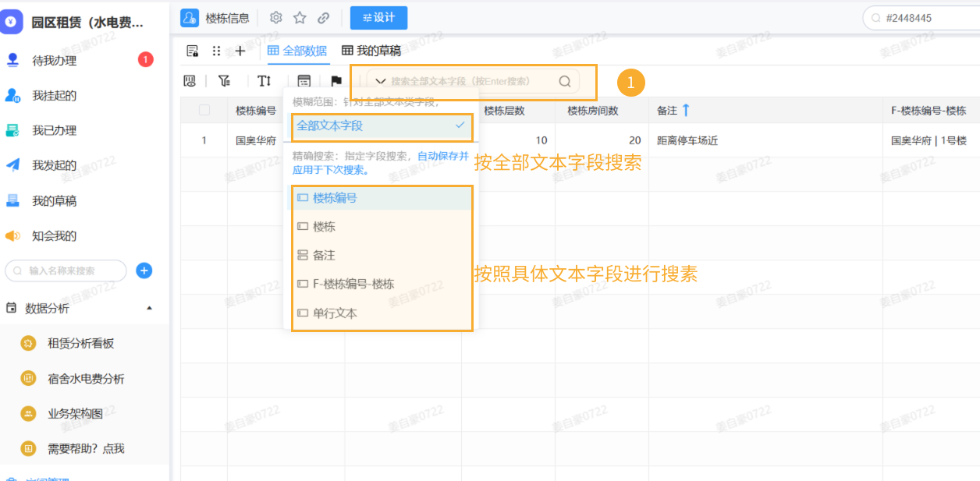Click the blue 设计 button

(378, 18)
